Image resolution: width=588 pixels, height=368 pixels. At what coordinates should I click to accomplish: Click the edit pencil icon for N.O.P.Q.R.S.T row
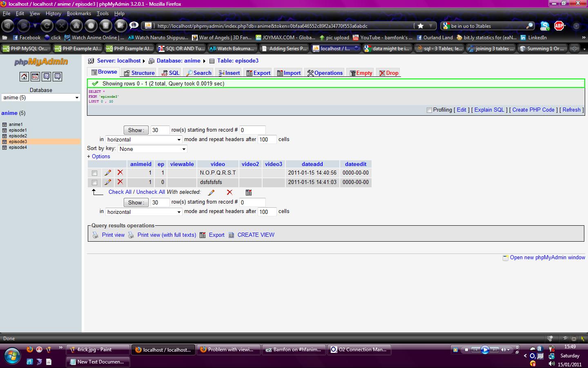click(x=108, y=173)
